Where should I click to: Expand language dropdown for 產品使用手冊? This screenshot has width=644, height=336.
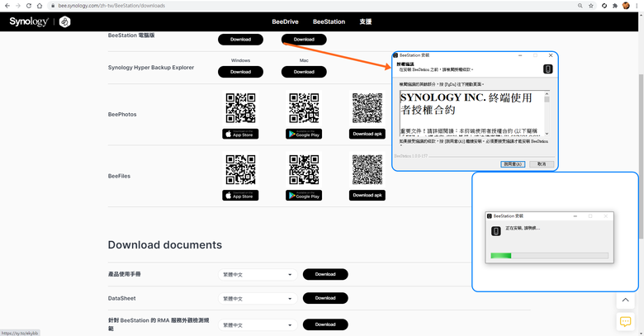[258, 274]
